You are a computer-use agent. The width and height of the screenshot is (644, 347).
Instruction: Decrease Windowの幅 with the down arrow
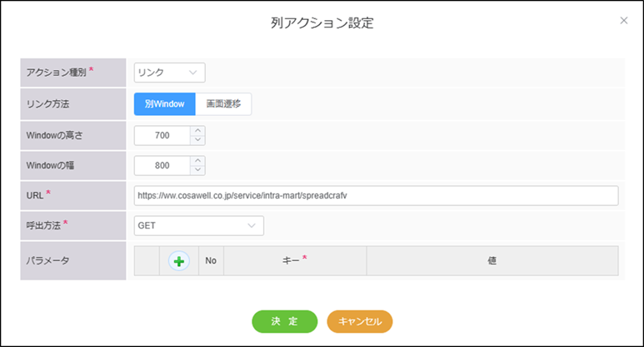click(x=197, y=171)
